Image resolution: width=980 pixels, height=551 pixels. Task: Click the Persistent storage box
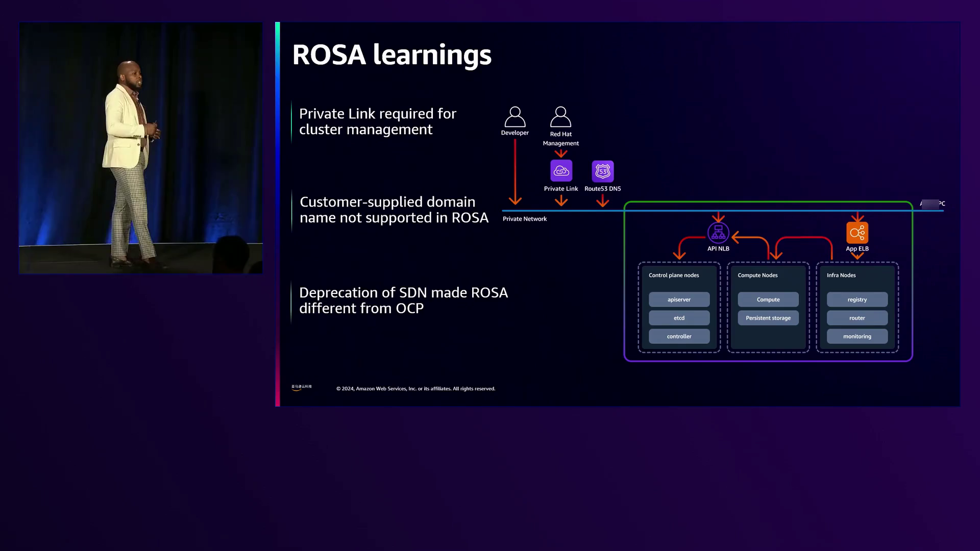(768, 318)
